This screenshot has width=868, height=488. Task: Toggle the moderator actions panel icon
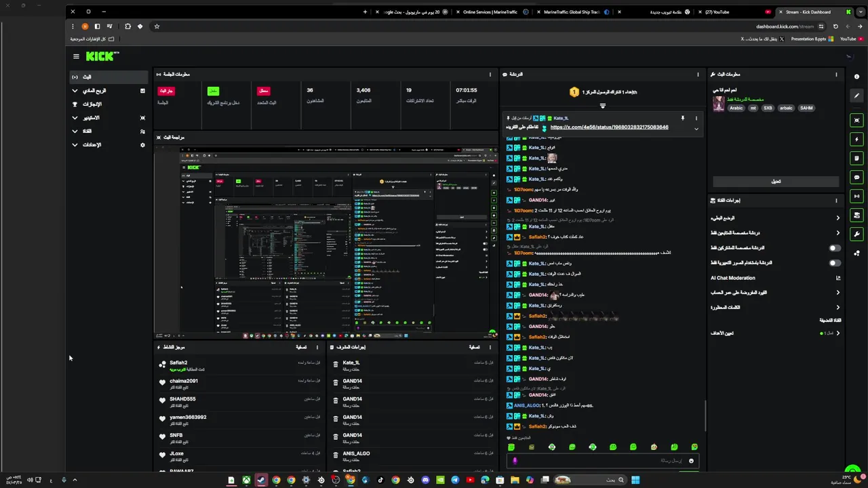tap(857, 215)
